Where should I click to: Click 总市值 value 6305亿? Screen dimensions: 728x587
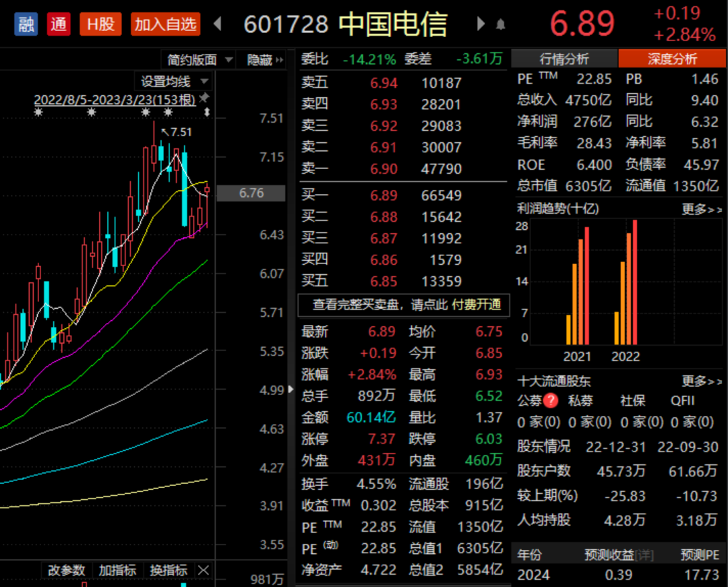pyautogui.click(x=588, y=186)
